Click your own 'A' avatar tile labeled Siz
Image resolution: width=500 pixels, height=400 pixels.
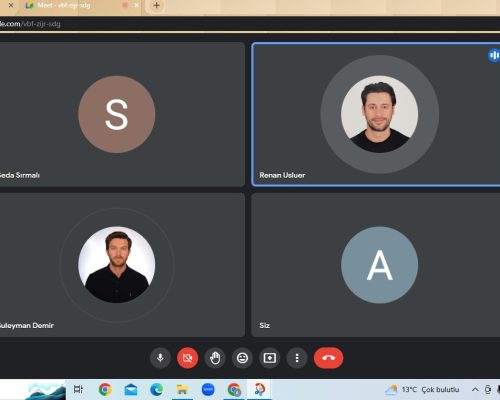click(379, 265)
